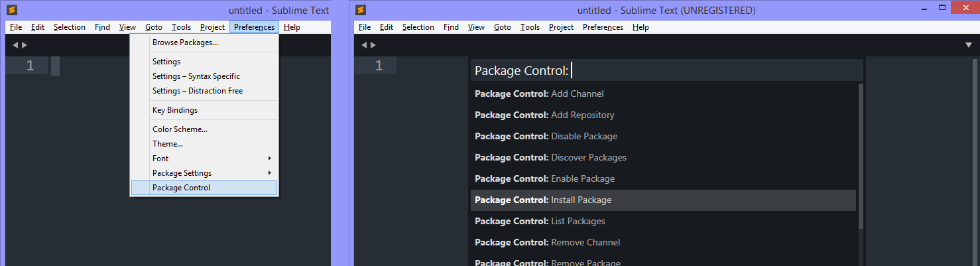This screenshot has width=980, height=266.
Task: Open the Tools menu in the right window
Action: 530,27
